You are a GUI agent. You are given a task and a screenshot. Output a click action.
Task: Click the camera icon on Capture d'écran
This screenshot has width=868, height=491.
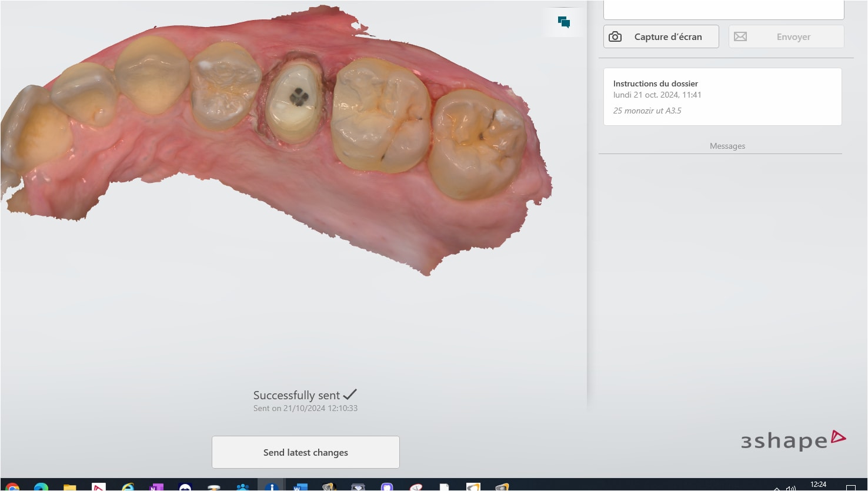pos(615,36)
